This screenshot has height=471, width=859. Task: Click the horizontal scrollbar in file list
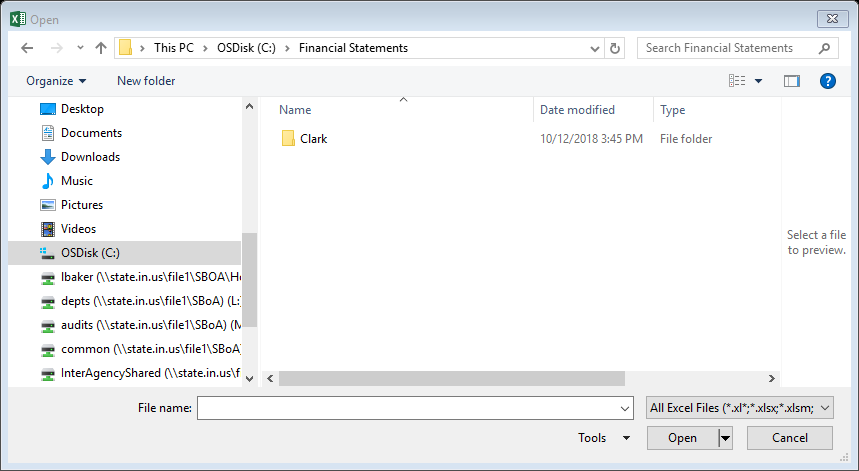[451, 378]
